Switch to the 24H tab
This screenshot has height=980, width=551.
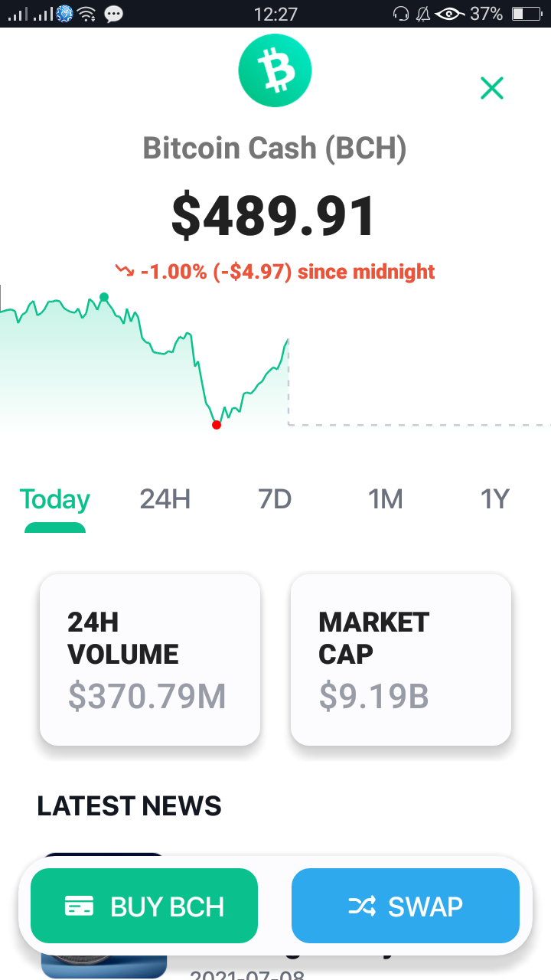click(165, 499)
